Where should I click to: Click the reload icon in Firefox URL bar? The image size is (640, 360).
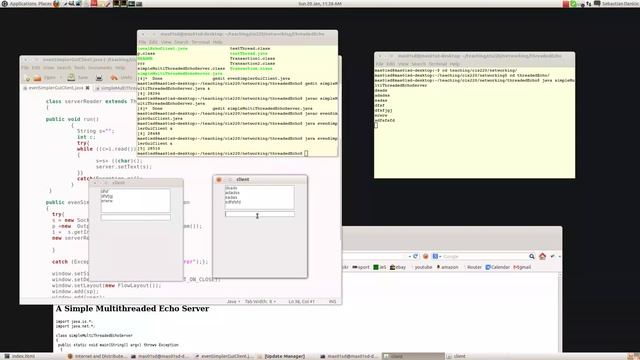coord(416,256)
